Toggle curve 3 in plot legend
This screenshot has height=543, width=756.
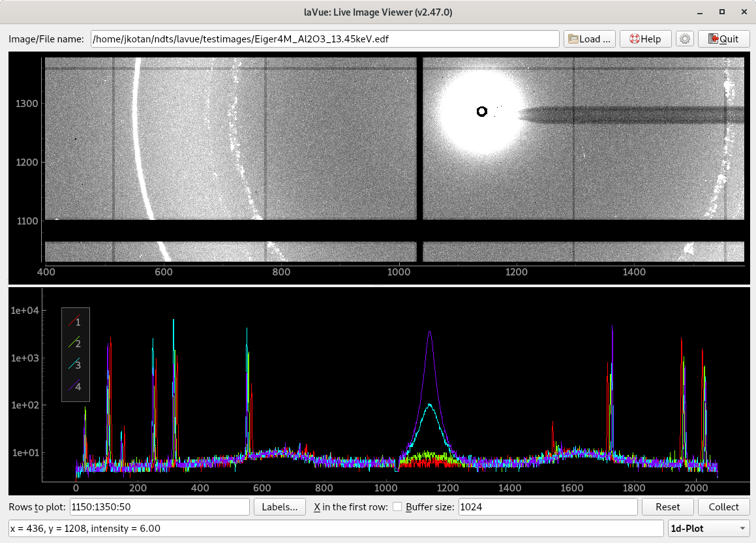click(x=75, y=365)
